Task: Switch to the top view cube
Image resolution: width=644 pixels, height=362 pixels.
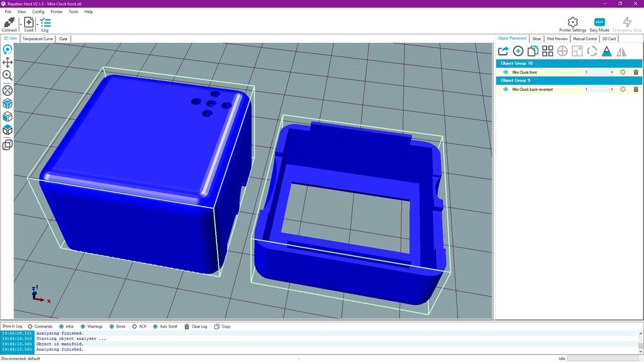Action: [8, 130]
